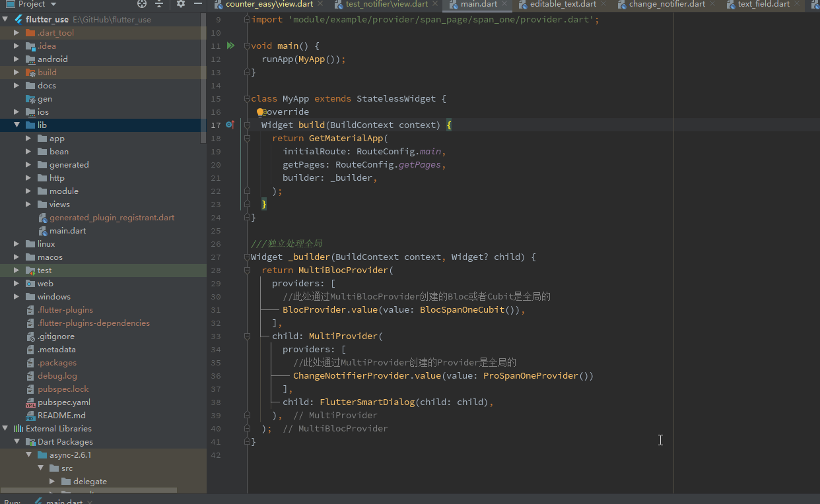Fold the _builder function at line 27
Image resolution: width=820 pixels, height=504 pixels.
(247, 257)
